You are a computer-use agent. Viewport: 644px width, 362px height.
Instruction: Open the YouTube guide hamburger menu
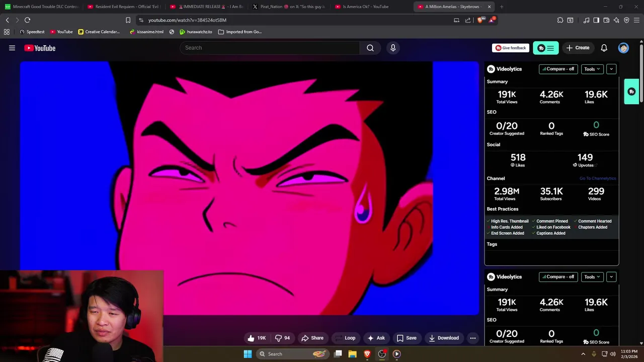[12, 48]
